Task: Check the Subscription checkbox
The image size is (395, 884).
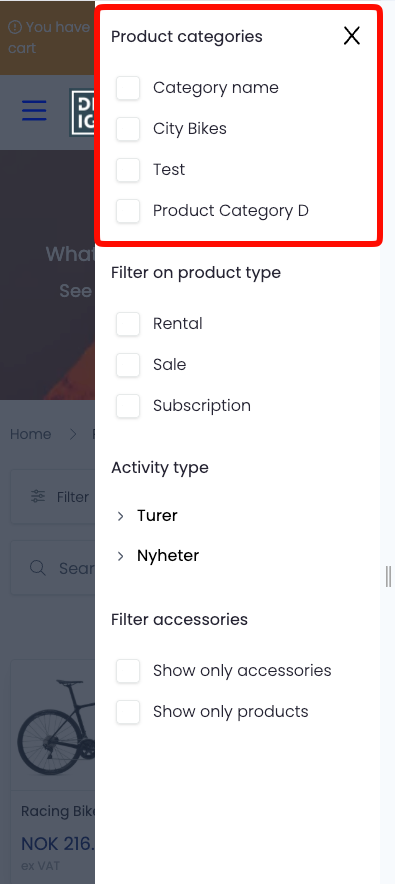Action: click(x=128, y=406)
